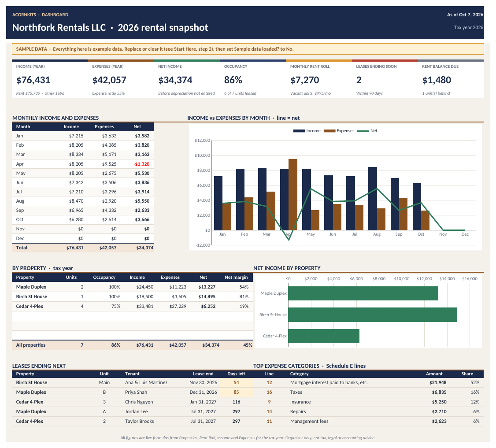Select the Maple Duplex row in By Property
This screenshot has width=496, height=448.
[x=132, y=287]
